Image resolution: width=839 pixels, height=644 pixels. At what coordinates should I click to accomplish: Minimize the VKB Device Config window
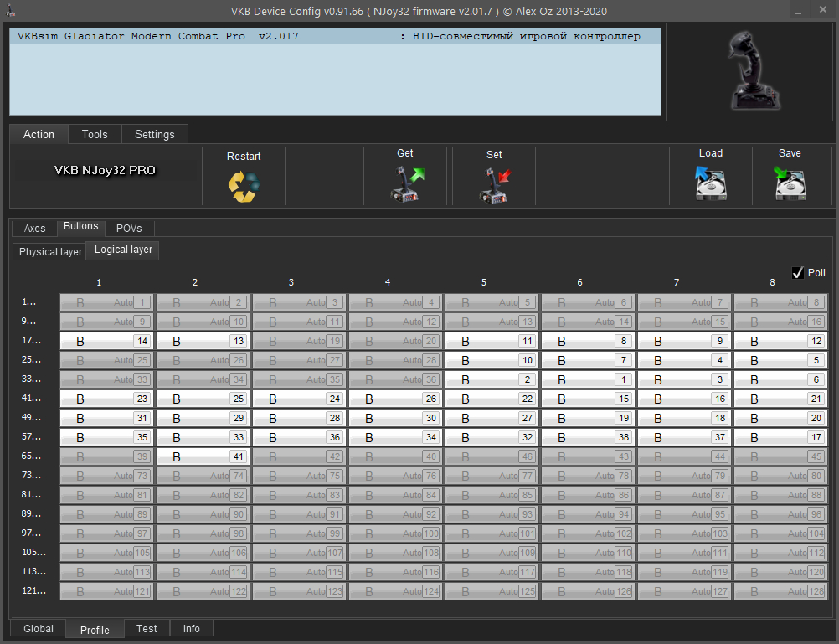[797, 11]
